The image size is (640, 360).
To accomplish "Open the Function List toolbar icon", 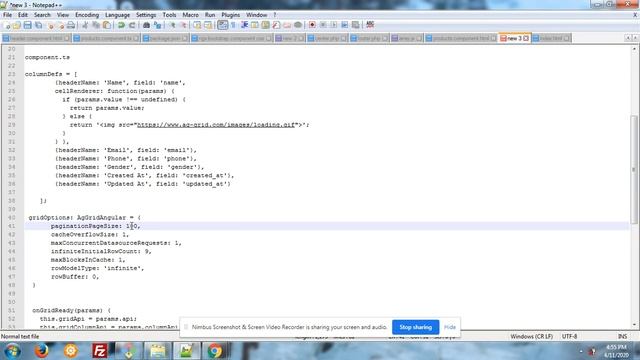I will pos(276,25).
